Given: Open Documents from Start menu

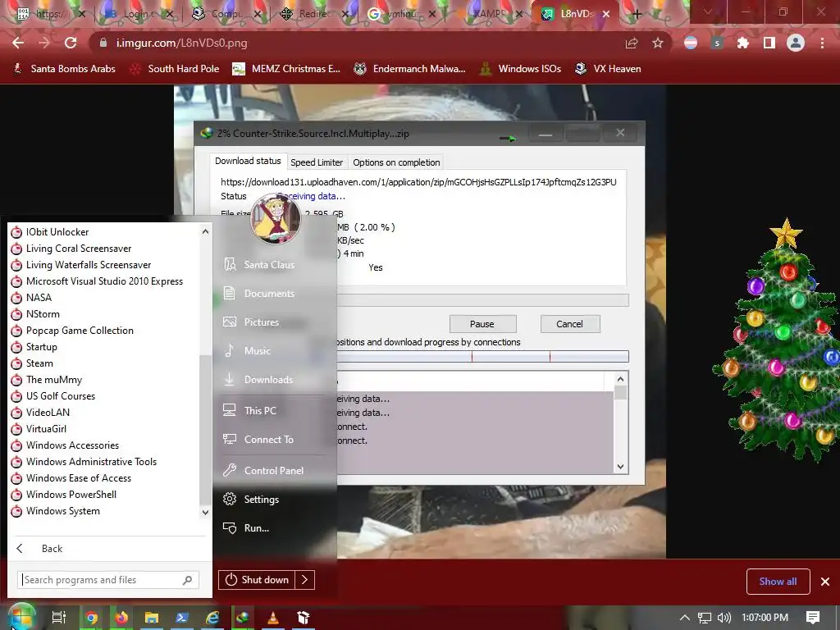Looking at the screenshot, I should coord(269,293).
